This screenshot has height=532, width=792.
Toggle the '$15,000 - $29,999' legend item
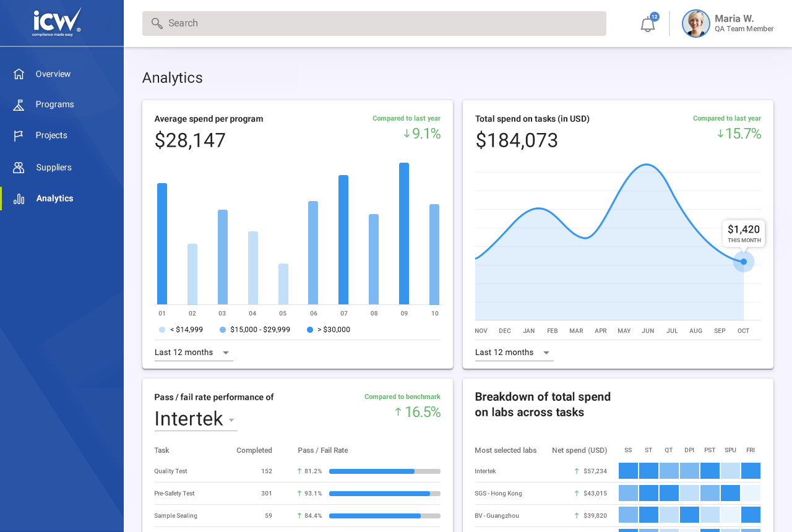[x=254, y=330]
